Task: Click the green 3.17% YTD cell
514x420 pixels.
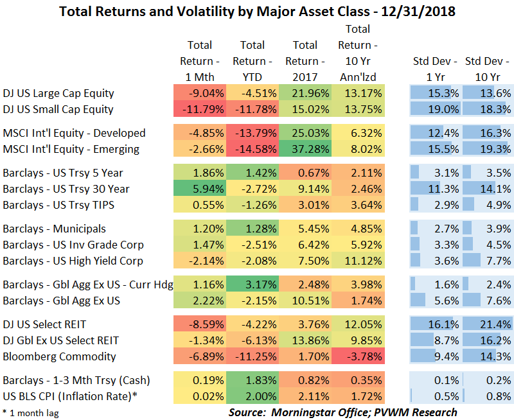Action: click(x=253, y=284)
